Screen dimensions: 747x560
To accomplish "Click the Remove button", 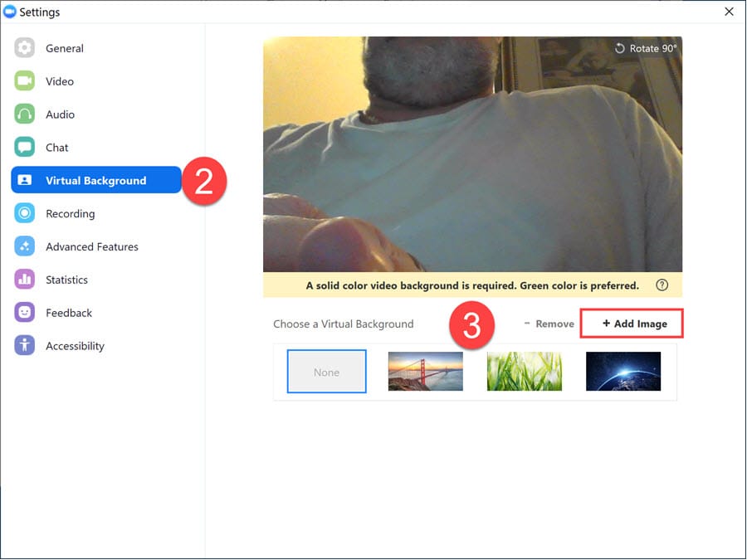I will click(549, 324).
